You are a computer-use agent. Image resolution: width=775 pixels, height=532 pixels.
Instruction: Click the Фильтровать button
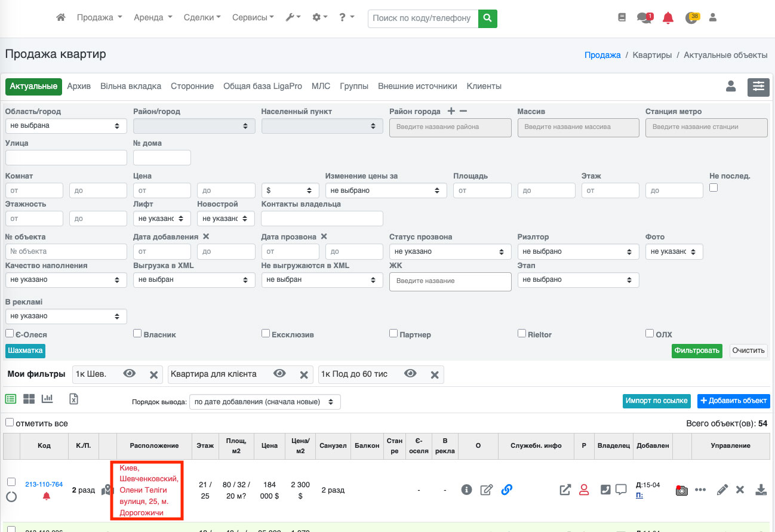pos(696,350)
